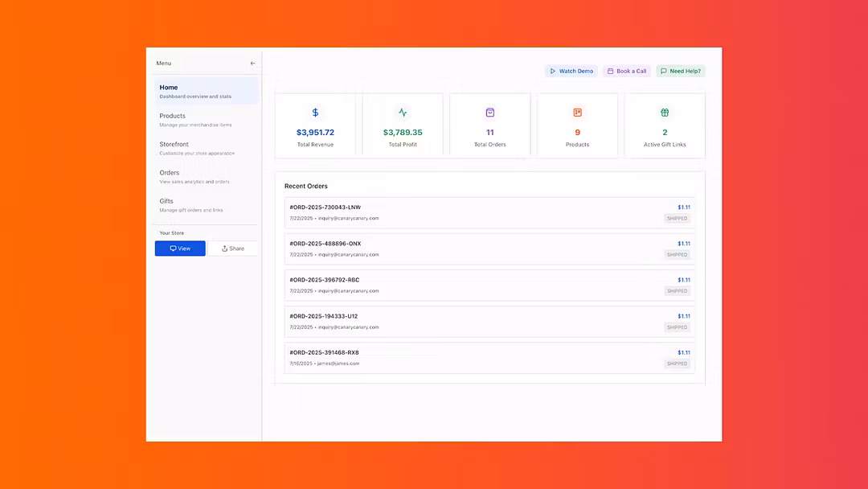Click the Total Profit activity pulse icon

(403, 113)
